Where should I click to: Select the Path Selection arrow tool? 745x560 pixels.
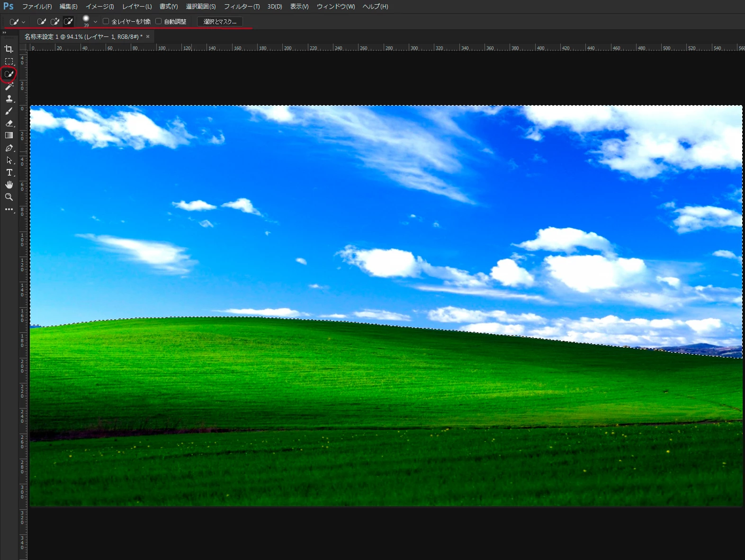tap(9, 160)
